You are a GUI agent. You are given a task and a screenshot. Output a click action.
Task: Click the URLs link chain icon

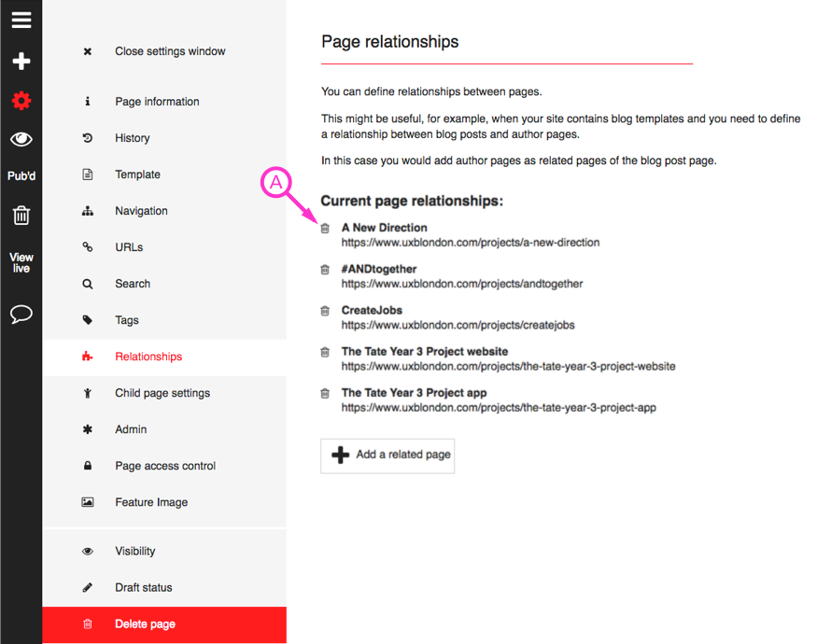tap(88, 247)
